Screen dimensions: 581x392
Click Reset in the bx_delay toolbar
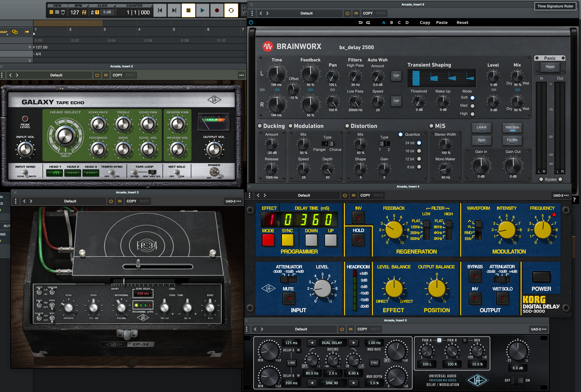click(462, 23)
